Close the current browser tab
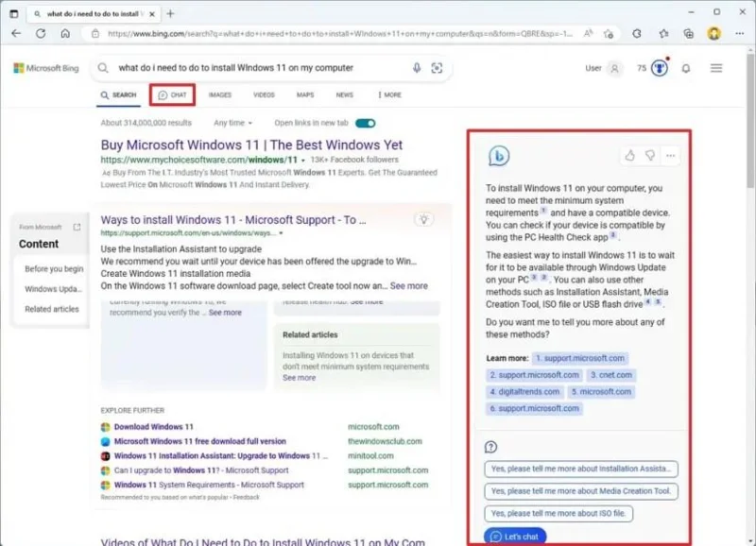The height and width of the screenshot is (546, 756). [x=152, y=14]
